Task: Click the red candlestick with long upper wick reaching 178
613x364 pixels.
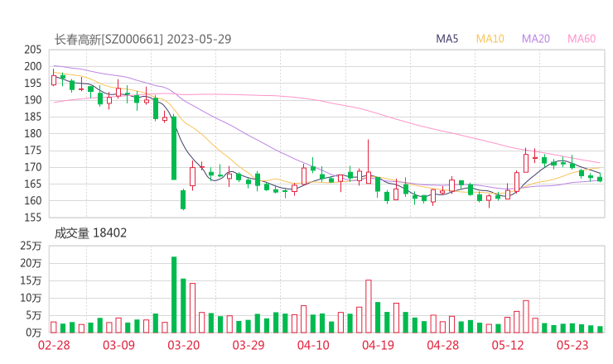Action: click(369, 162)
